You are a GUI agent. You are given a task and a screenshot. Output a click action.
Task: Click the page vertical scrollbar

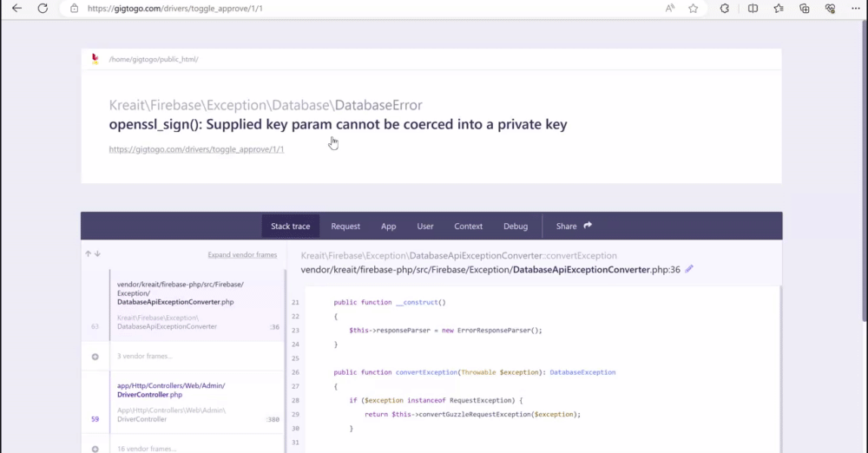865,172
